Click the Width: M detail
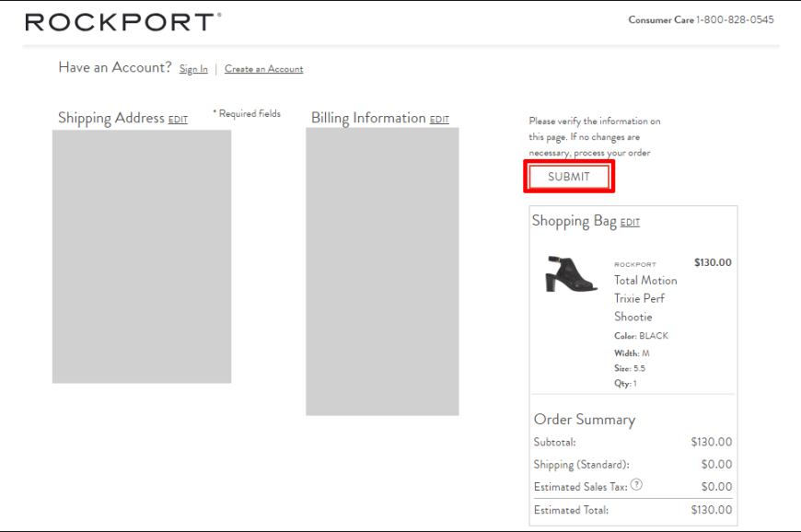The width and height of the screenshot is (801, 532). tap(632, 353)
